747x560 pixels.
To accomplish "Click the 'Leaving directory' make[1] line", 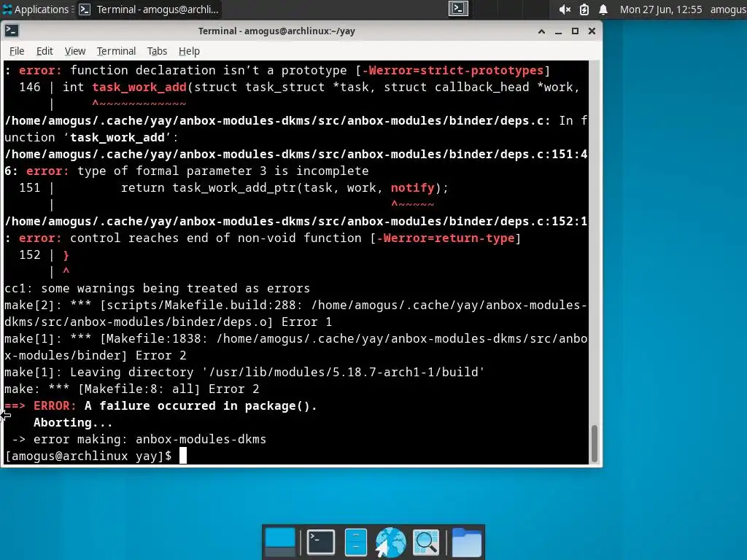I will [x=244, y=372].
